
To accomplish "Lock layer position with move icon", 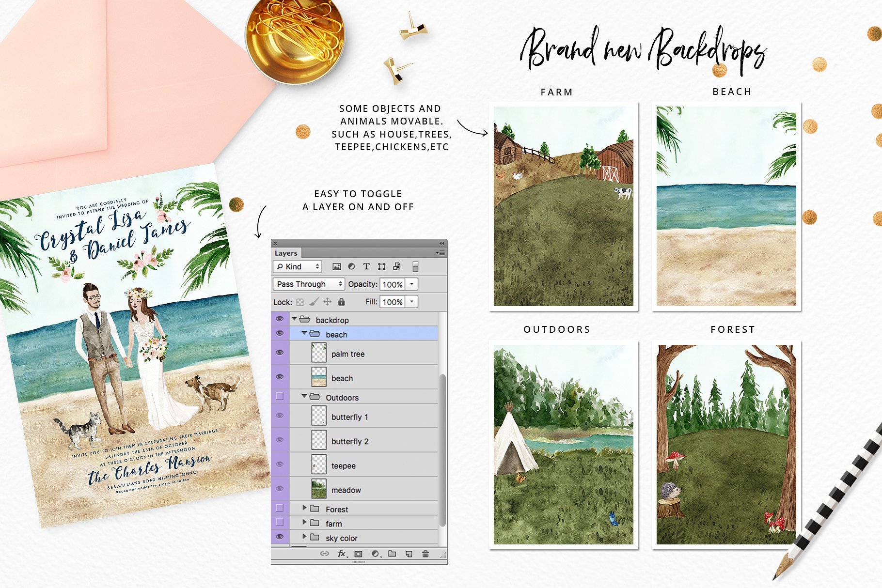I will click(x=328, y=302).
